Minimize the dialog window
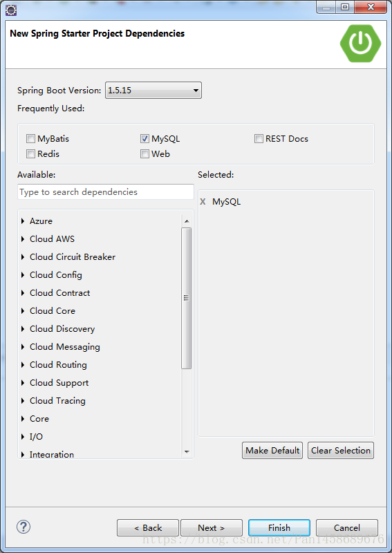 click(326, 7)
